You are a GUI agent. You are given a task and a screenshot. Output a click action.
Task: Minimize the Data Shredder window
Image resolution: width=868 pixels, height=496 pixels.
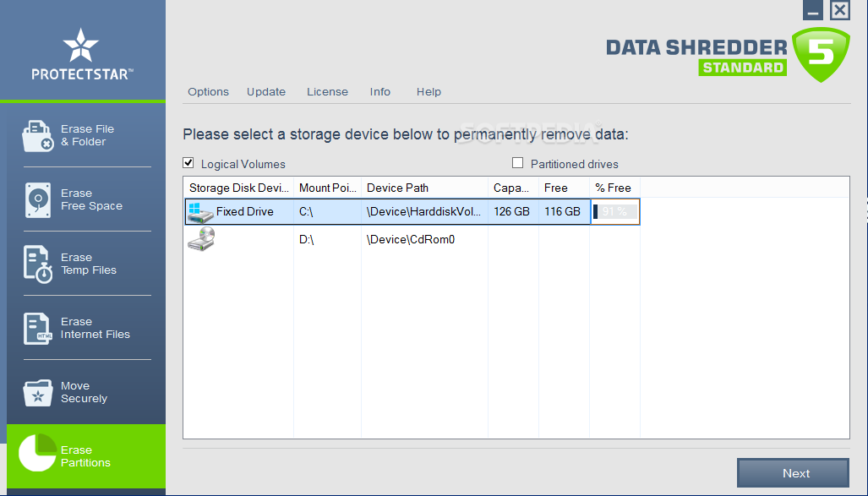813,10
